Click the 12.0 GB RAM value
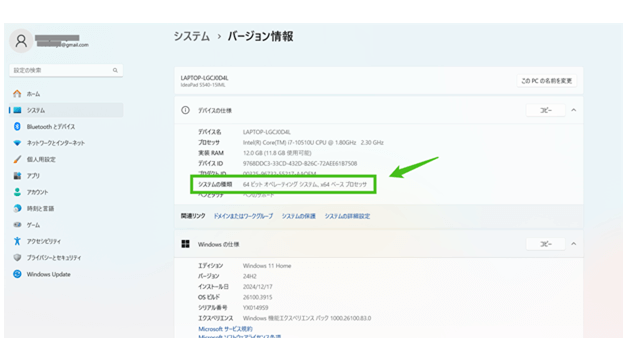This screenshot has height=360, width=640. coord(277,153)
